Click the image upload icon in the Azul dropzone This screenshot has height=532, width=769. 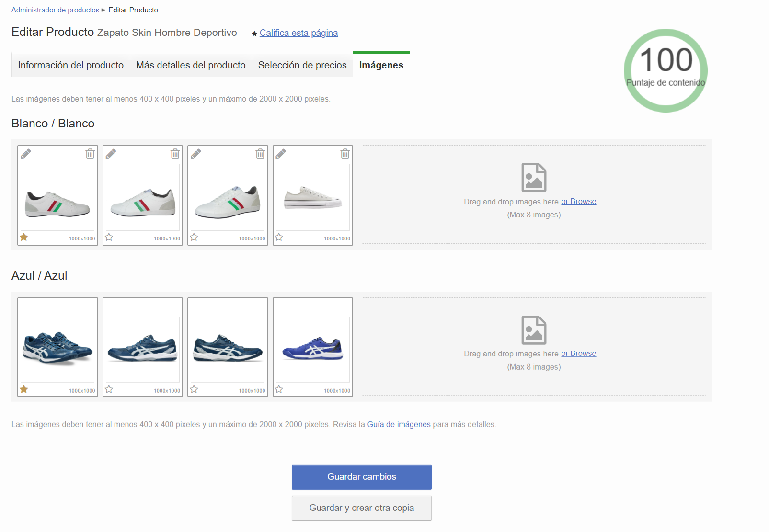pyautogui.click(x=534, y=330)
